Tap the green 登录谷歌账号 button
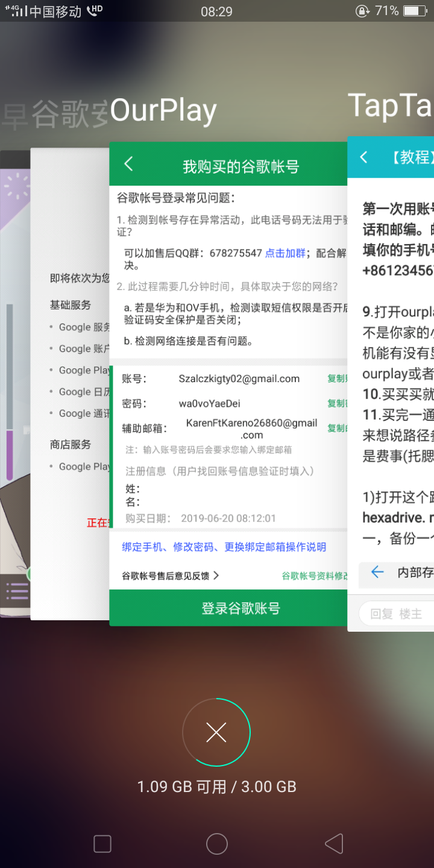The height and width of the screenshot is (868, 434). [x=229, y=608]
